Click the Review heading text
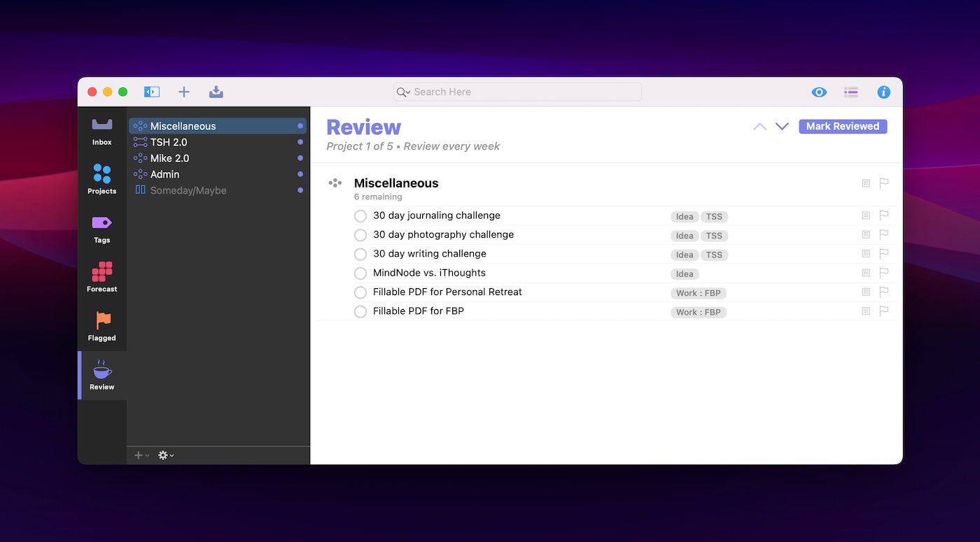980x542 pixels. tap(364, 127)
